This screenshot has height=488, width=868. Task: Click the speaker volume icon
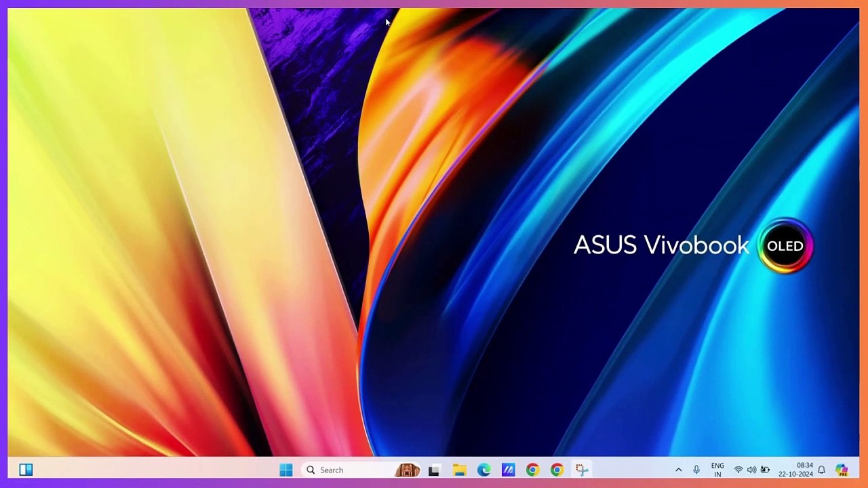point(751,470)
